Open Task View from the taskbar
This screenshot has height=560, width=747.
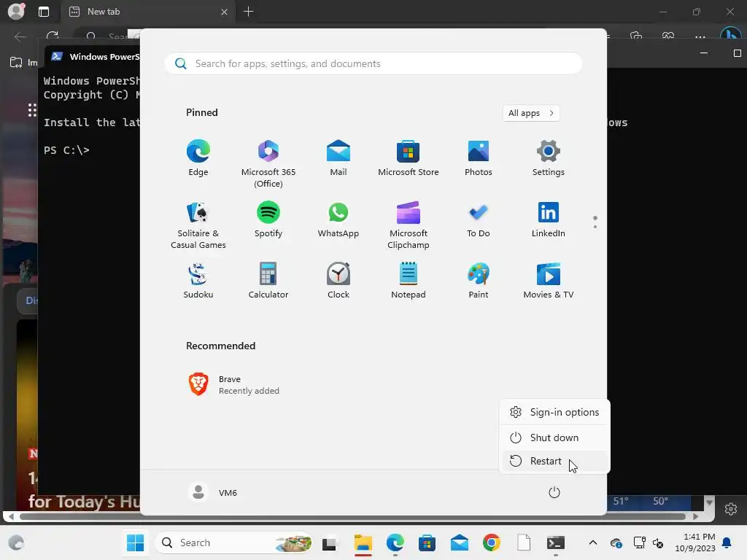click(329, 542)
